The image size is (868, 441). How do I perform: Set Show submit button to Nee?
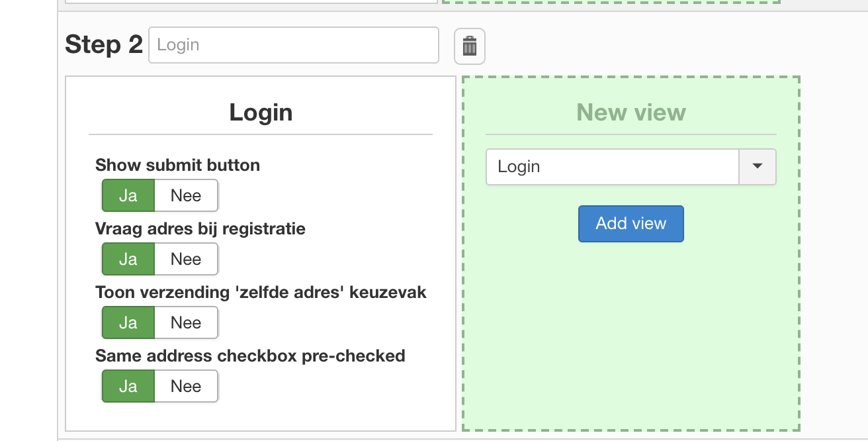(186, 195)
